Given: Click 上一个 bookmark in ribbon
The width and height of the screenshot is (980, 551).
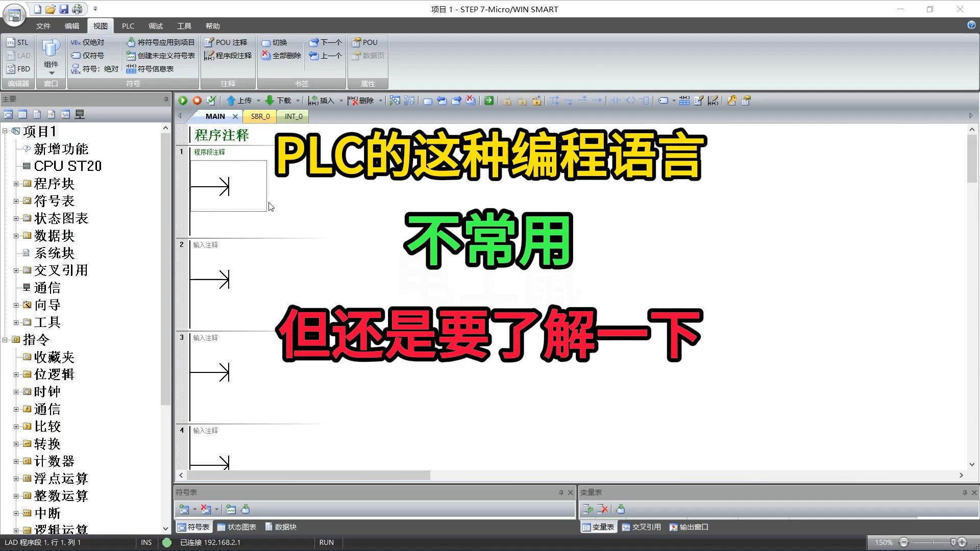Looking at the screenshot, I should pyautogui.click(x=325, y=56).
